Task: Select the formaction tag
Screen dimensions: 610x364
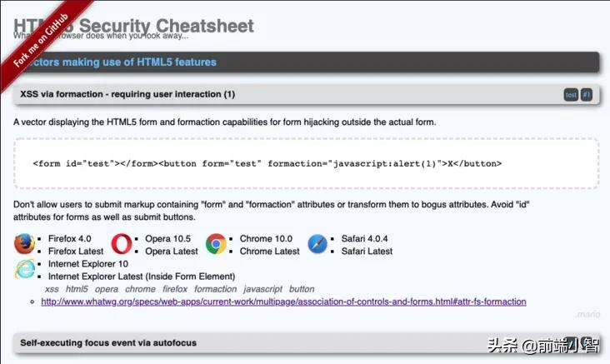Action: pyautogui.click(x=216, y=289)
